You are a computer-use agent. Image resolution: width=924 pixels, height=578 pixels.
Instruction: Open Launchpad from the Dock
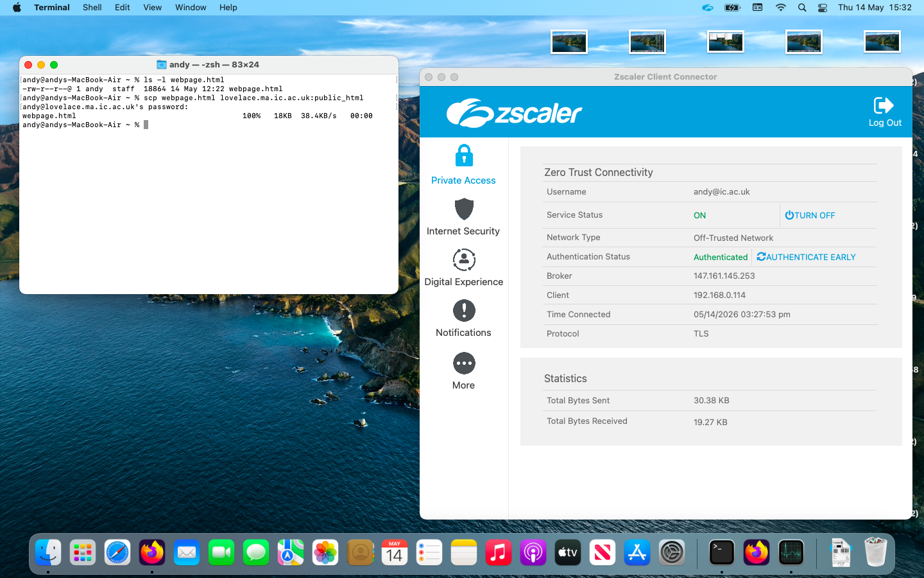click(83, 552)
